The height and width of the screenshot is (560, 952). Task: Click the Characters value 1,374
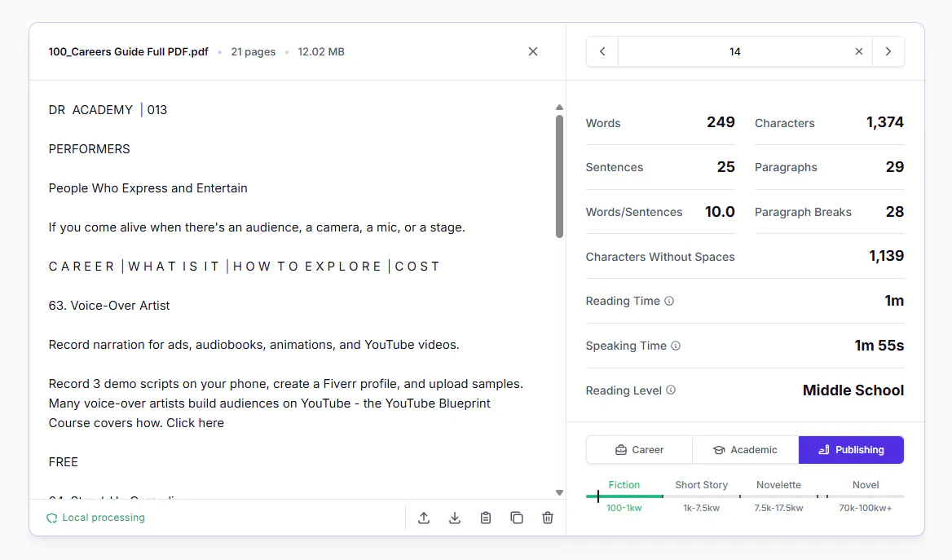[884, 123]
